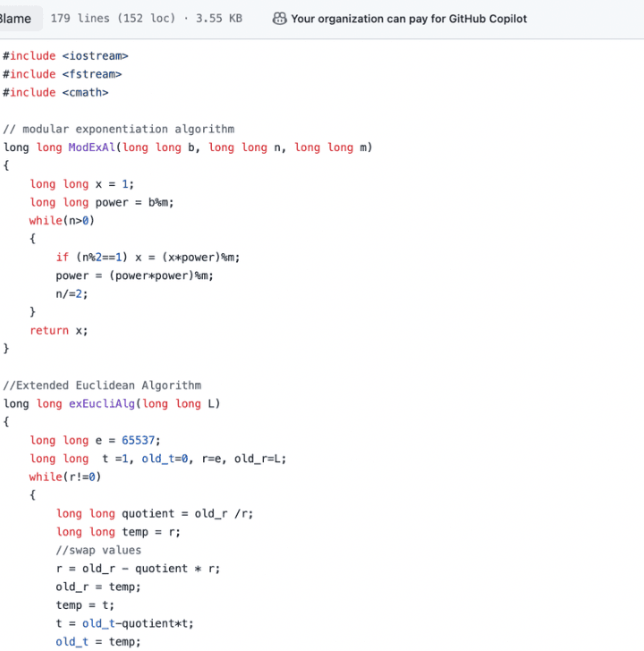Click the 'r = old_r - quotient * r;' line
Screen dimensions: 644x651
[x=138, y=569]
